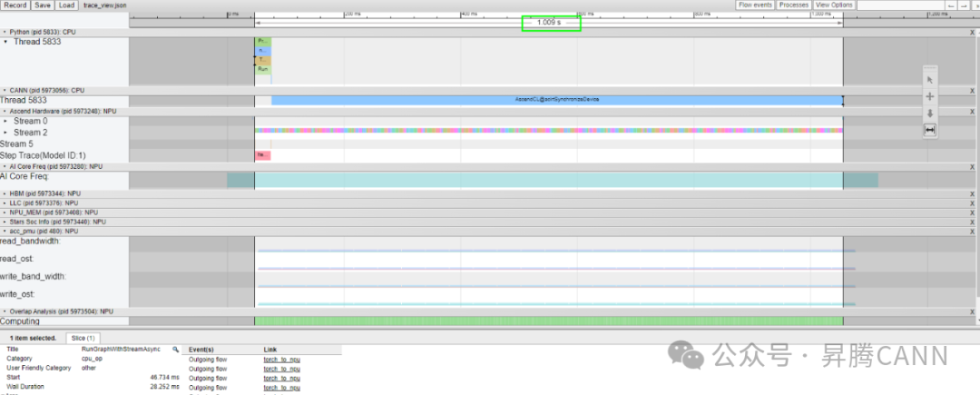Screen dimensions: 980x395
Task: Click the cpu_op category value
Action: (x=92, y=359)
